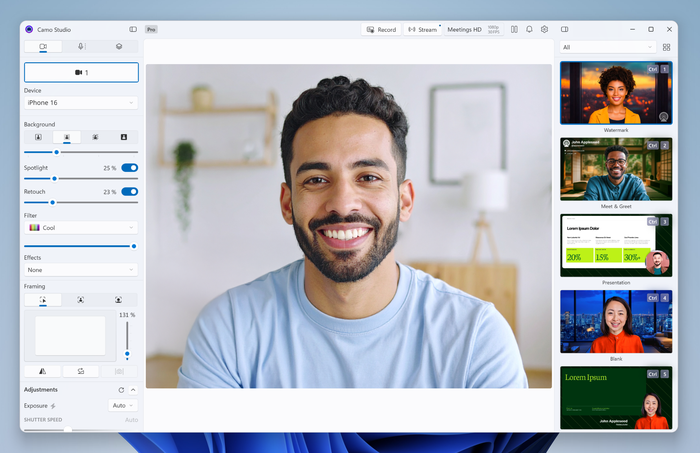Open the Effects dropdown set to None

coord(81,270)
